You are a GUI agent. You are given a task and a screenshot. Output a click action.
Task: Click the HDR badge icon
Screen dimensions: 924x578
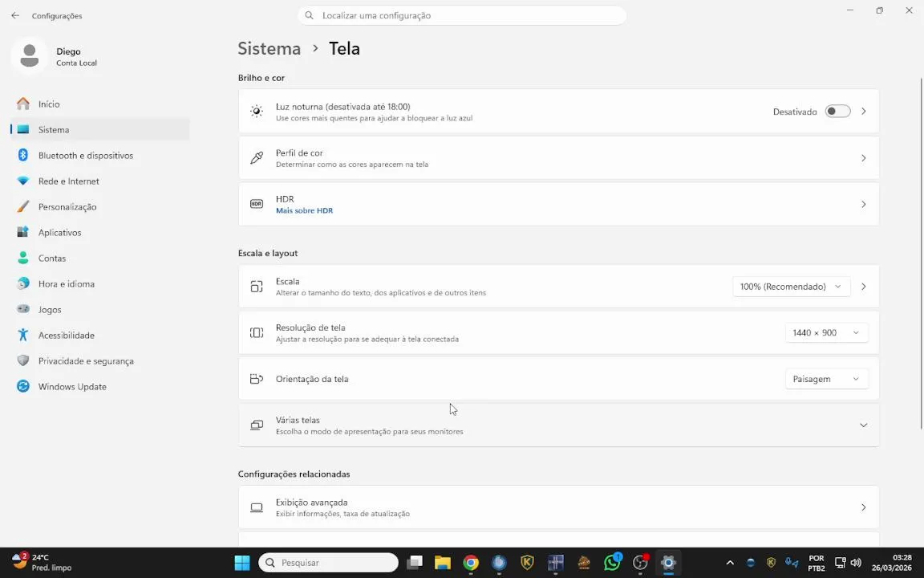point(257,204)
